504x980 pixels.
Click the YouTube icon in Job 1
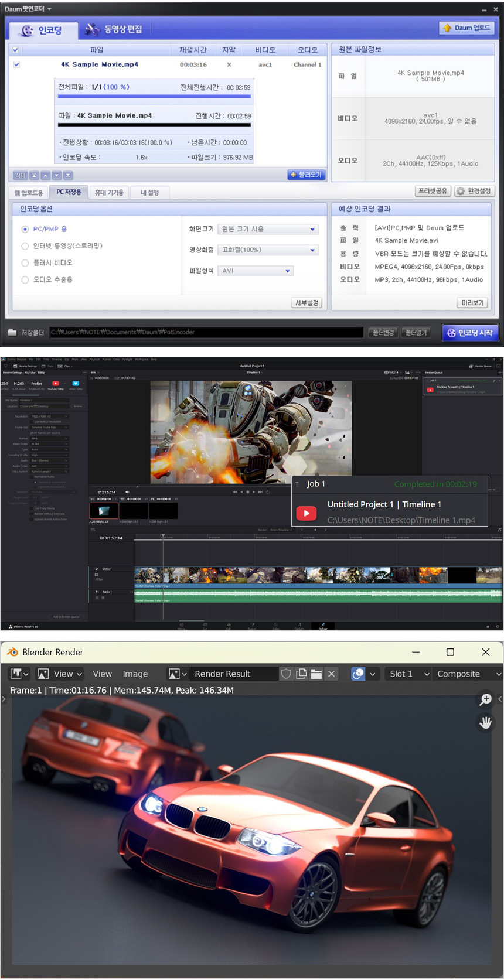[x=307, y=513]
